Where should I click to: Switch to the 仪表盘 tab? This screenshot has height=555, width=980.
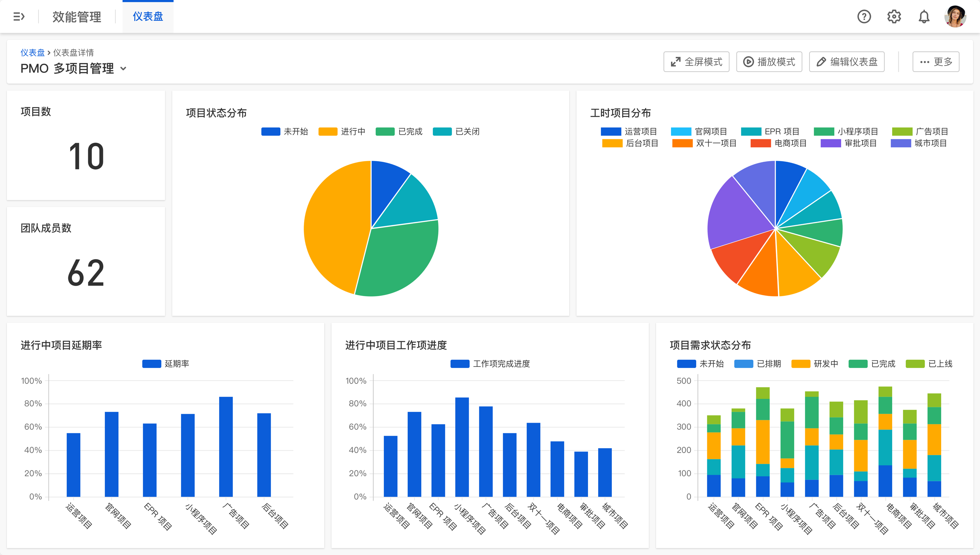click(x=148, y=16)
